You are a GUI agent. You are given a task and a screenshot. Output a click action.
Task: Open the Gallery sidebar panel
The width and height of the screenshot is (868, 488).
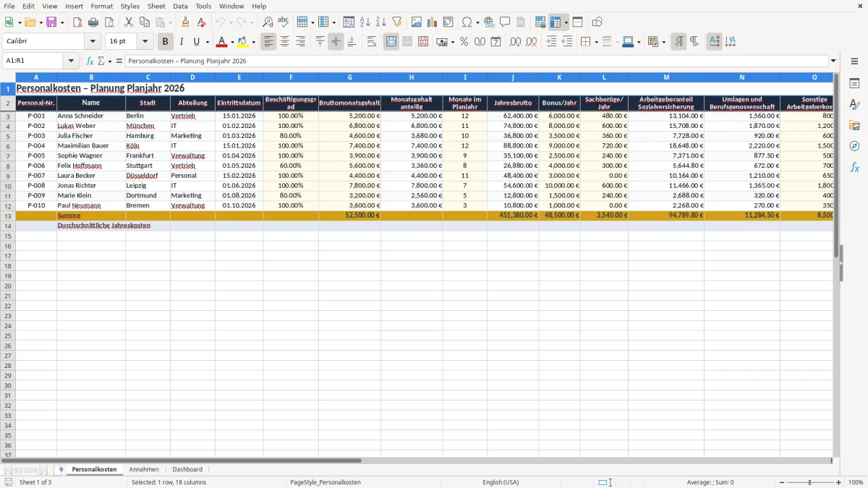pos(854,126)
